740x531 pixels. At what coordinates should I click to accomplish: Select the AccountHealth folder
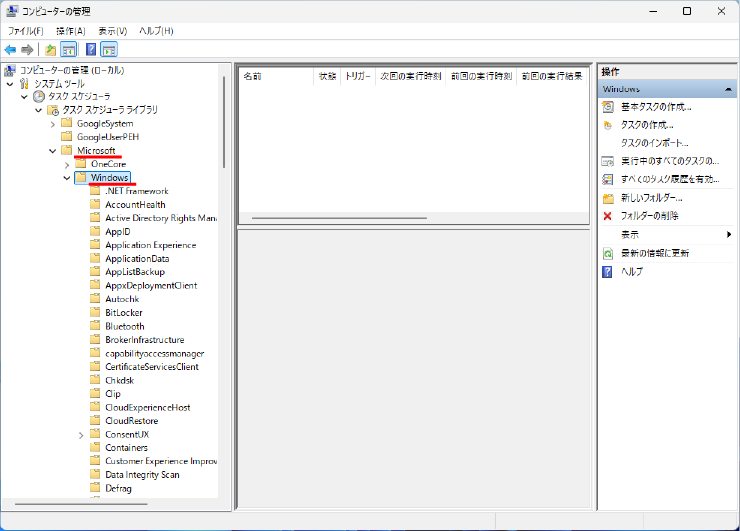click(x=135, y=205)
